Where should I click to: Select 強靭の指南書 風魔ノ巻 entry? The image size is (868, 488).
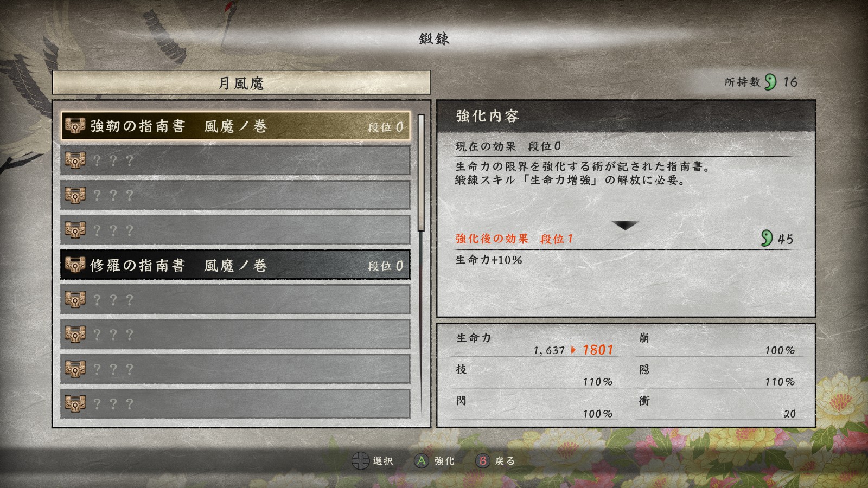235,126
